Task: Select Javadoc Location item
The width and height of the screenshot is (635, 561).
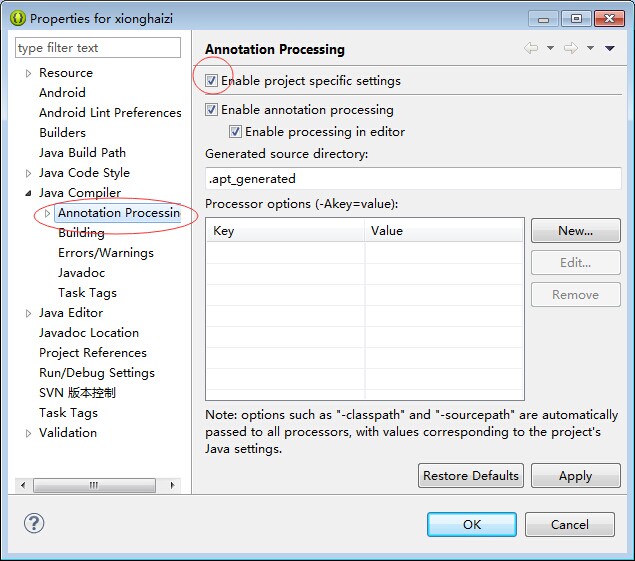Action: pos(89,333)
